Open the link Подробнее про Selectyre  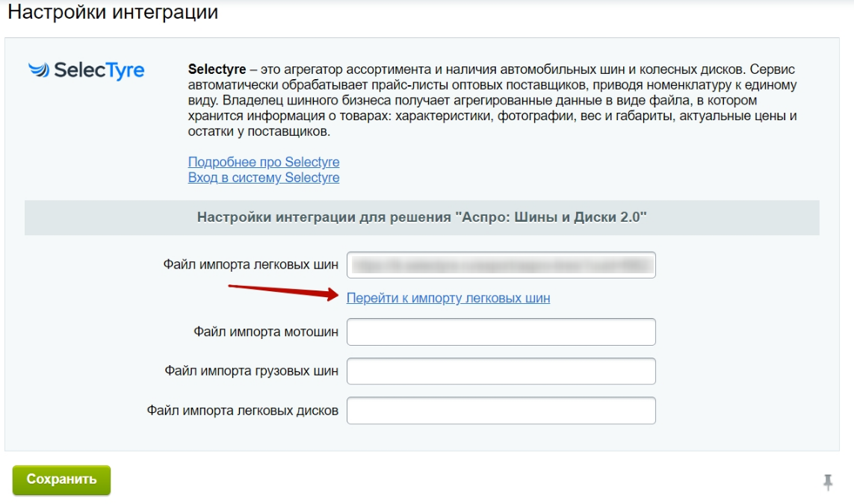(264, 162)
